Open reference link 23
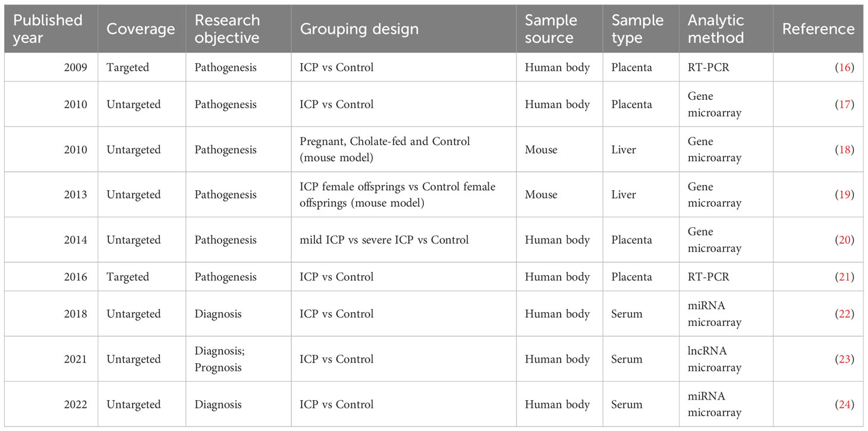 (845, 359)
